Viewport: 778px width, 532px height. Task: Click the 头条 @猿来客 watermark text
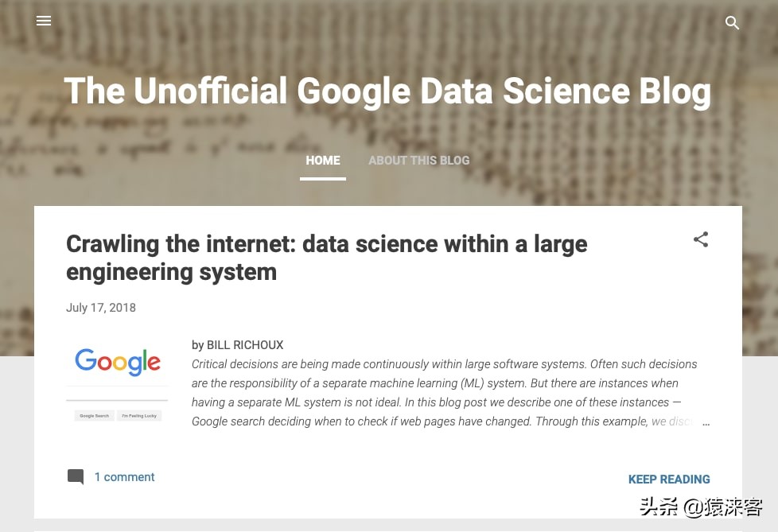[701, 507]
